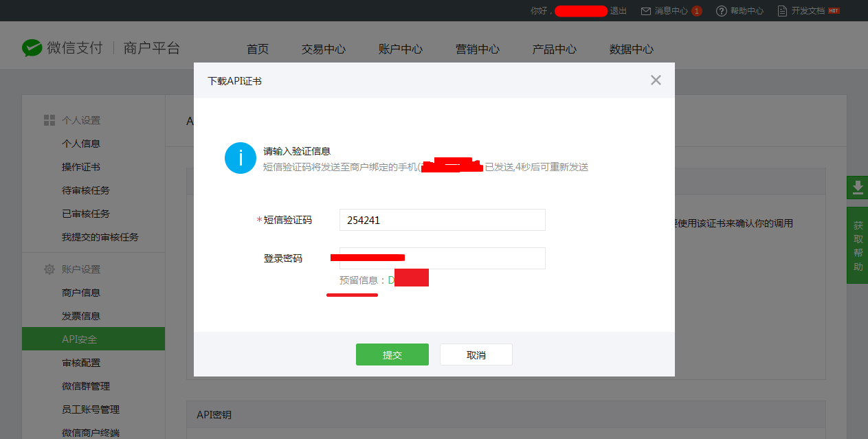Click the blue info icon in the dialog
The height and width of the screenshot is (439, 868).
coord(241,158)
